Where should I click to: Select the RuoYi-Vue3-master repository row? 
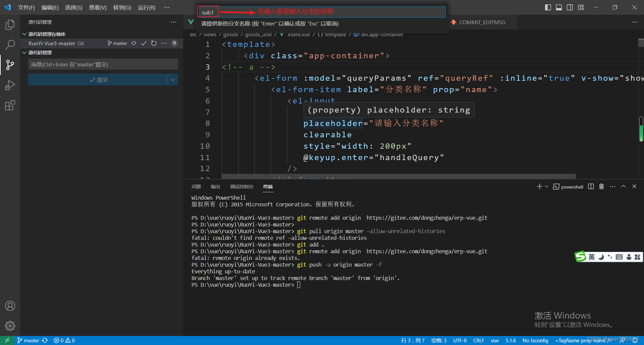pyautogui.click(x=102, y=43)
